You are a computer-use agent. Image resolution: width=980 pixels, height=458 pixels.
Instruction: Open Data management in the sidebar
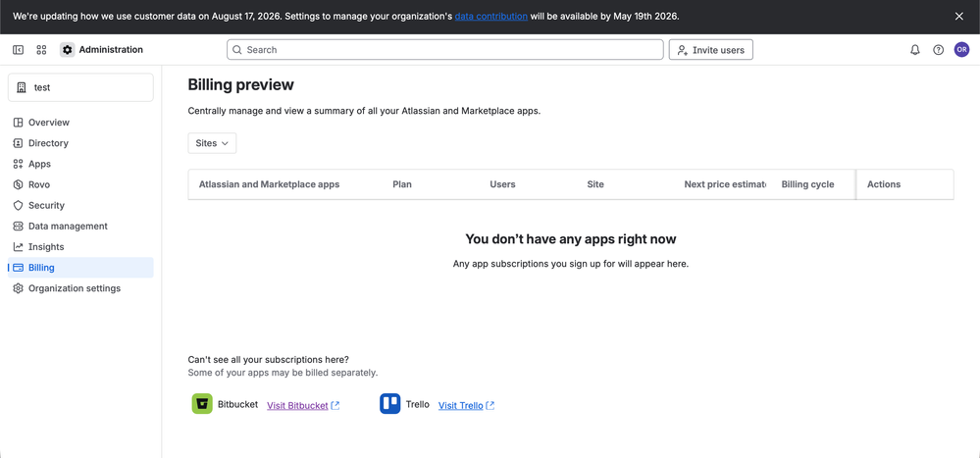80,227
